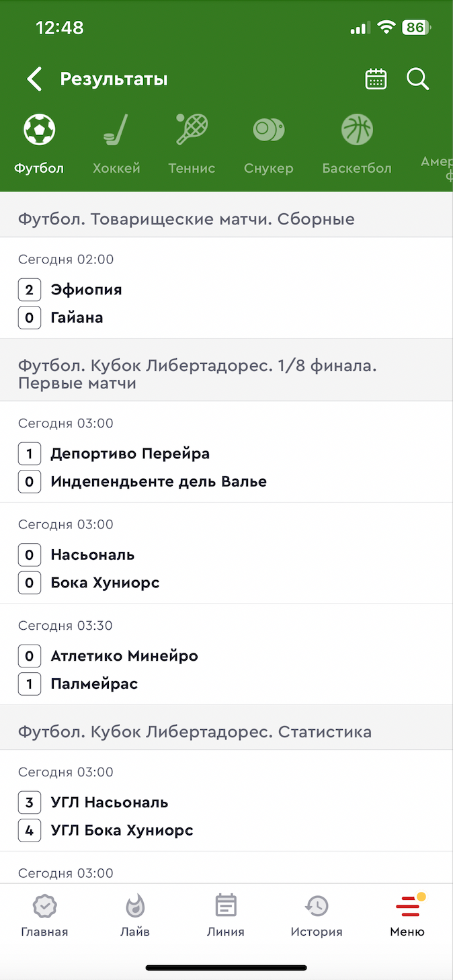Open the calendar date picker
This screenshot has width=453, height=980.
pos(376,79)
